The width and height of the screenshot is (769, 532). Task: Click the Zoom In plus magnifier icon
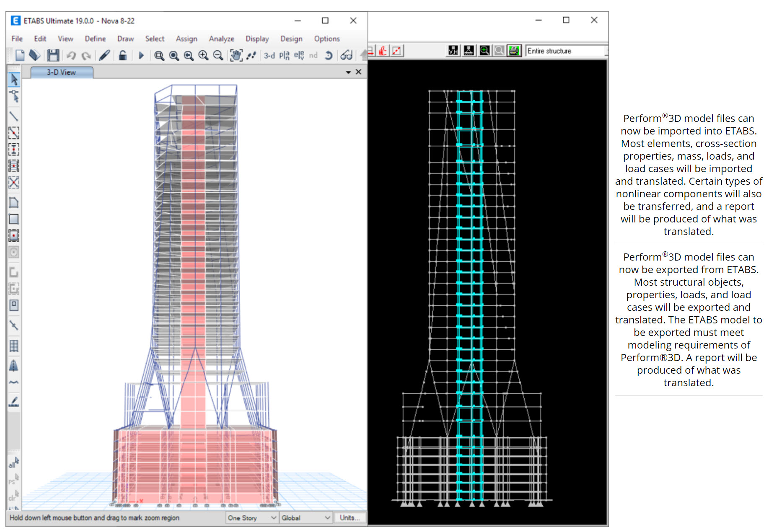click(203, 55)
